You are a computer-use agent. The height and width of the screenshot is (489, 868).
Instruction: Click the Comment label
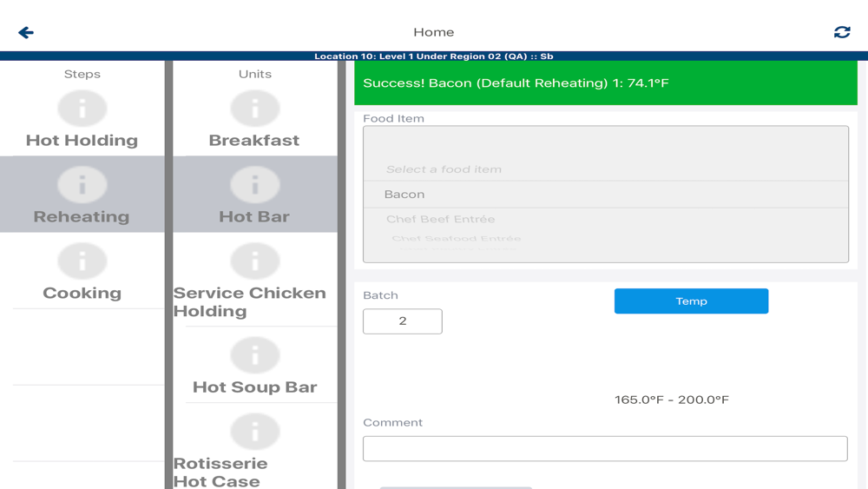click(392, 422)
